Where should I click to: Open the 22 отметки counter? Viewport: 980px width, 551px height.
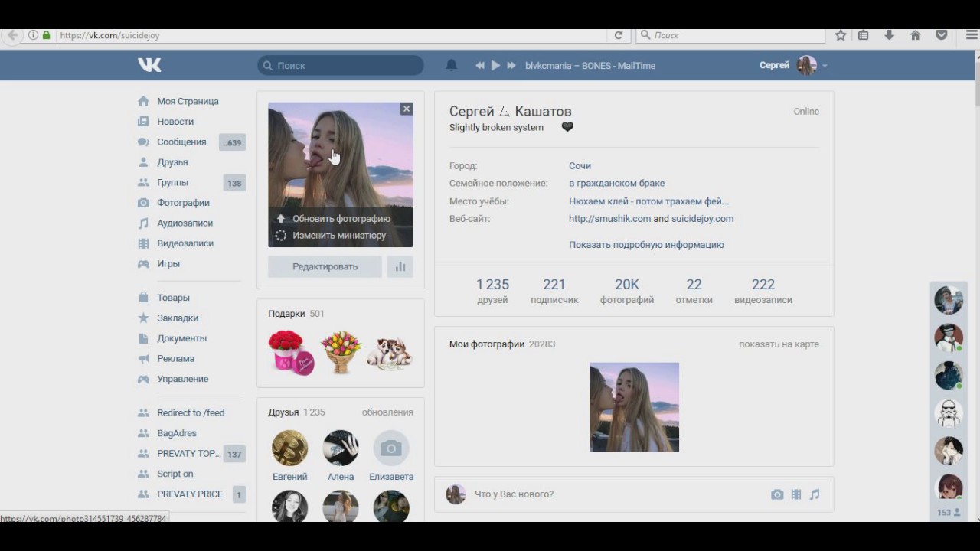[694, 291]
